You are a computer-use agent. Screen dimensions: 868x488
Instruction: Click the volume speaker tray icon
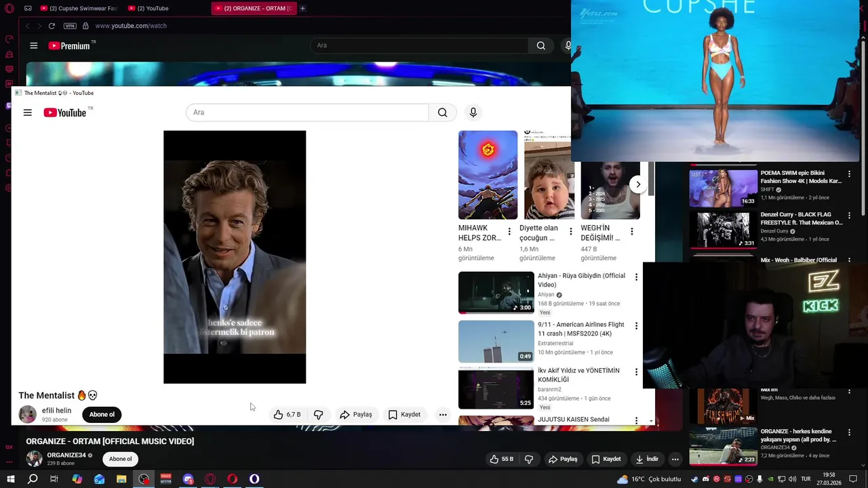[793, 479]
